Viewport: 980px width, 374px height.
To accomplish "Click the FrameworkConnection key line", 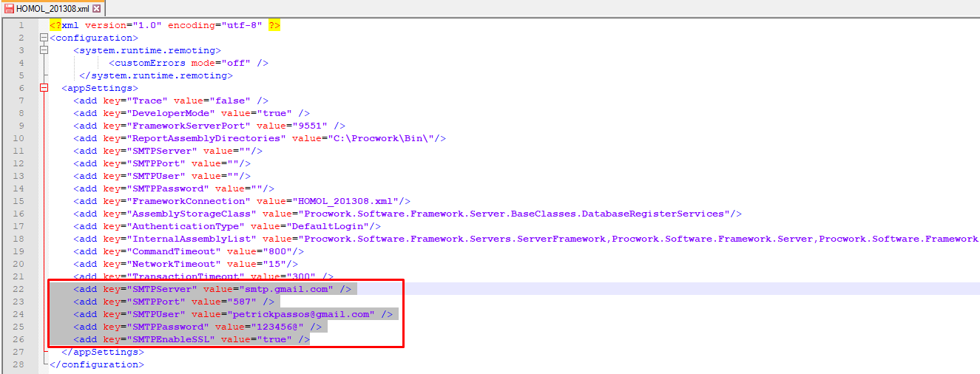I will [242, 201].
